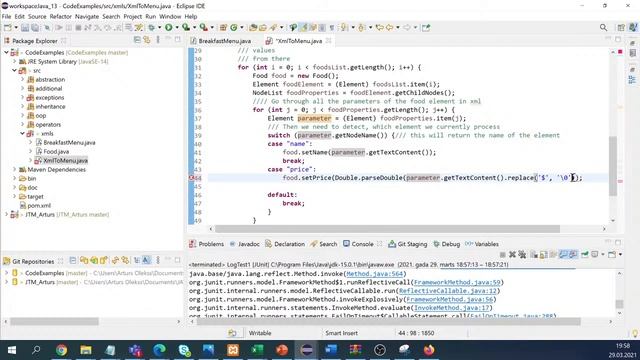Click the editor vertical scrollbar thumb
Image resolution: width=640 pixels, height=360 pixels.
pyautogui.click(x=613, y=166)
